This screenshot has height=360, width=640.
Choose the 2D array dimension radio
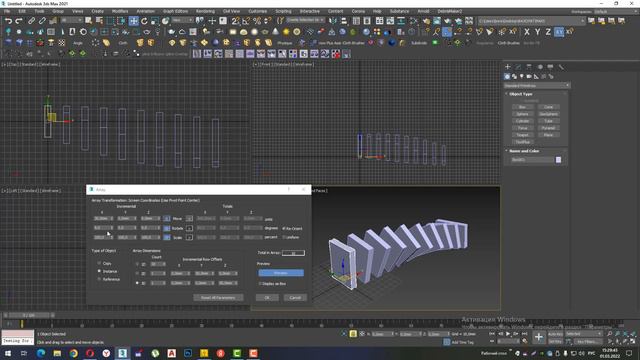click(x=137, y=273)
